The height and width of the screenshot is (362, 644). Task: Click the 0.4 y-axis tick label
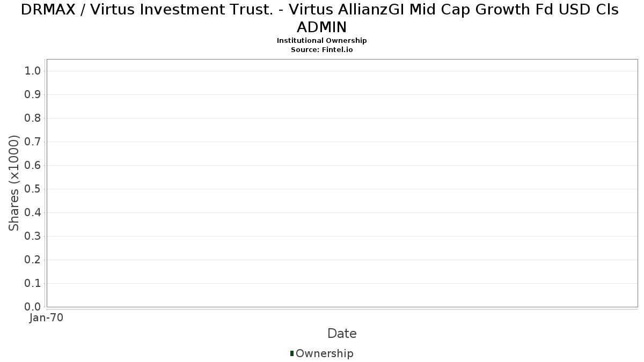coord(33,213)
